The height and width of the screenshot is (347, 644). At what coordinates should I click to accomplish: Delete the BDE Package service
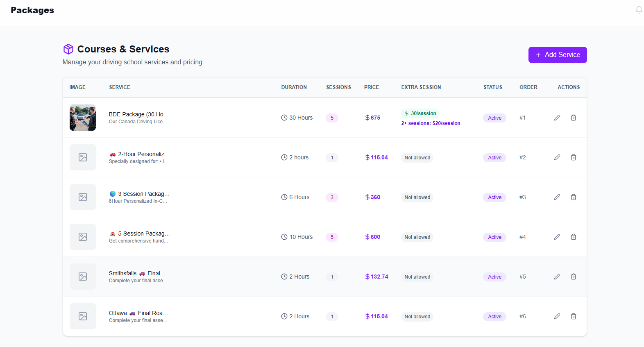point(573,118)
